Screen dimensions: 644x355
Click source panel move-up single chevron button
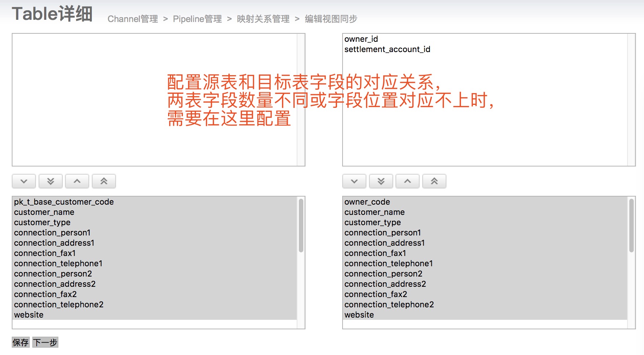[77, 181]
